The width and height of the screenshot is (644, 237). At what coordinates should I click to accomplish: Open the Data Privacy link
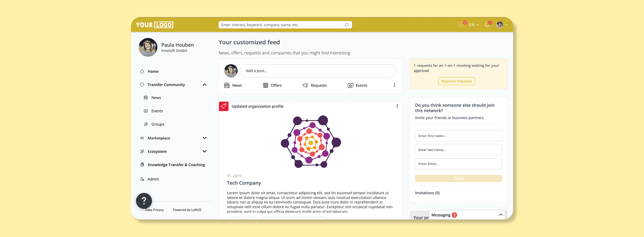pyautogui.click(x=154, y=210)
